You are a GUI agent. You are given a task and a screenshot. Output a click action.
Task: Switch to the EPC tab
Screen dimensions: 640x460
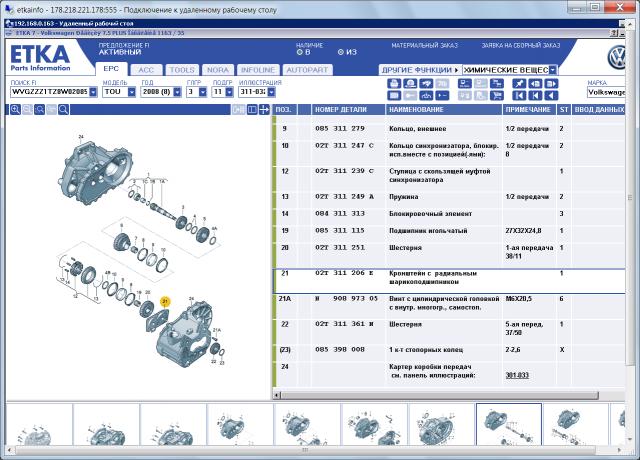tap(111, 69)
